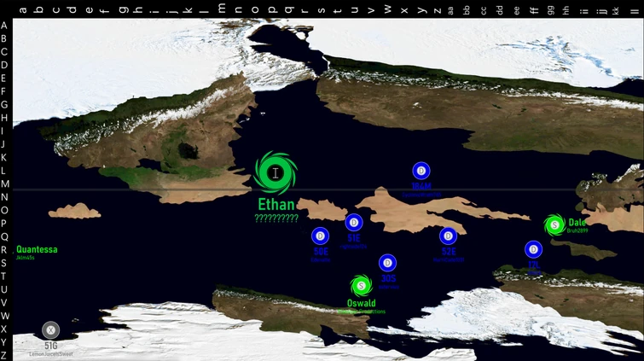This screenshot has width=644, height=361.
Task: Click row label 'D' in left ruler
Action: (x=4, y=65)
